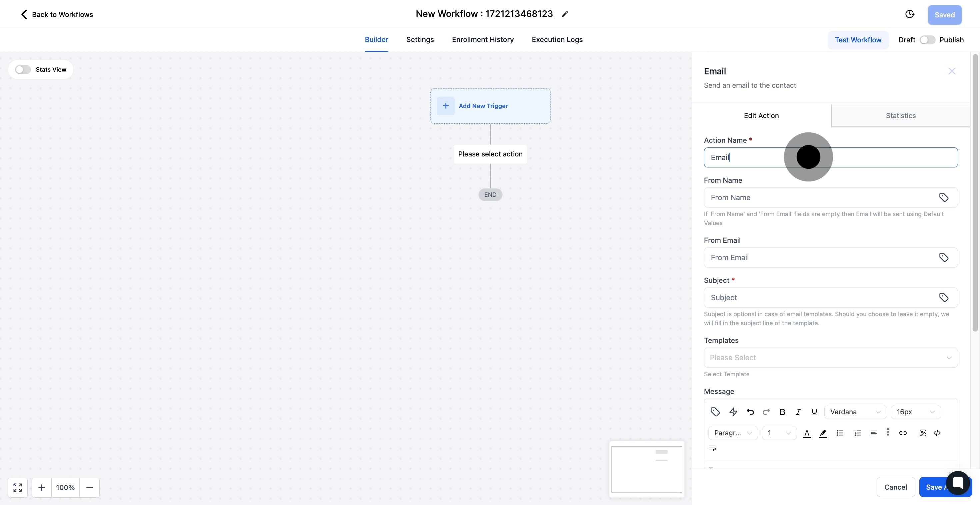The height and width of the screenshot is (505, 980).
Task: Open source code view in editor
Action: pyautogui.click(x=937, y=433)
